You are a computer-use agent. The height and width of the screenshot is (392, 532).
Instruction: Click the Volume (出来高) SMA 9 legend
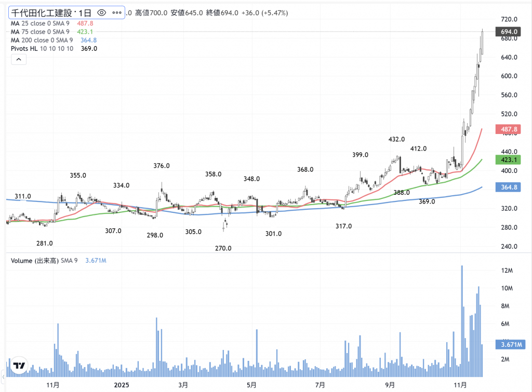pos(44,260)
